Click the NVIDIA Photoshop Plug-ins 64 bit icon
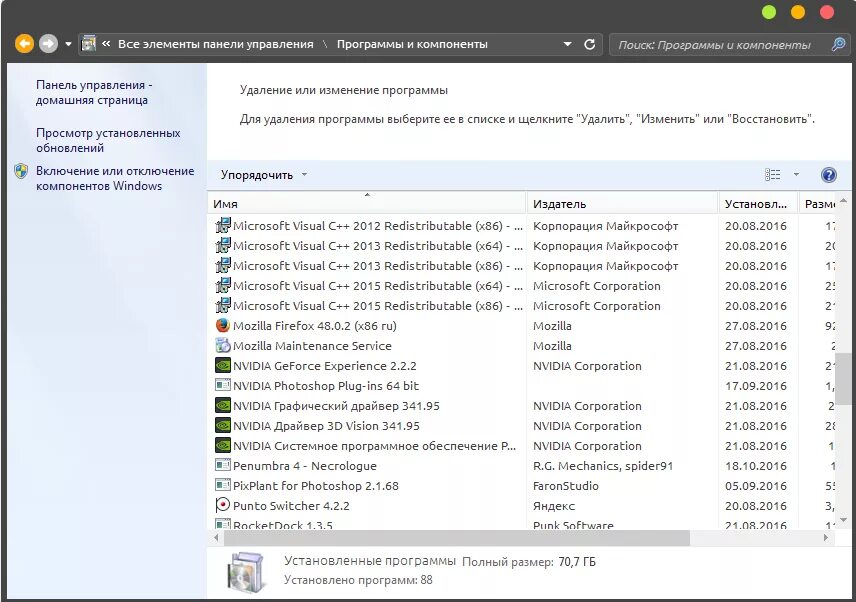This screenshot has width=856, height=602. pos(223,385)
